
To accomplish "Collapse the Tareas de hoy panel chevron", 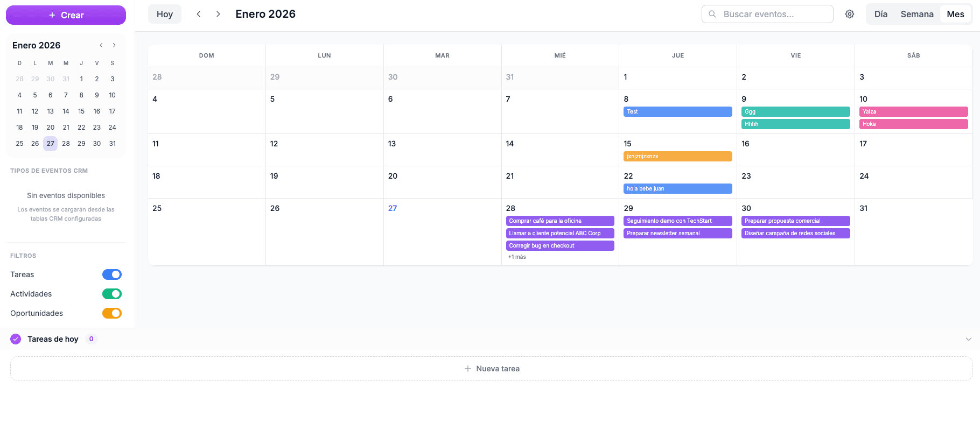I will (969, 339).
